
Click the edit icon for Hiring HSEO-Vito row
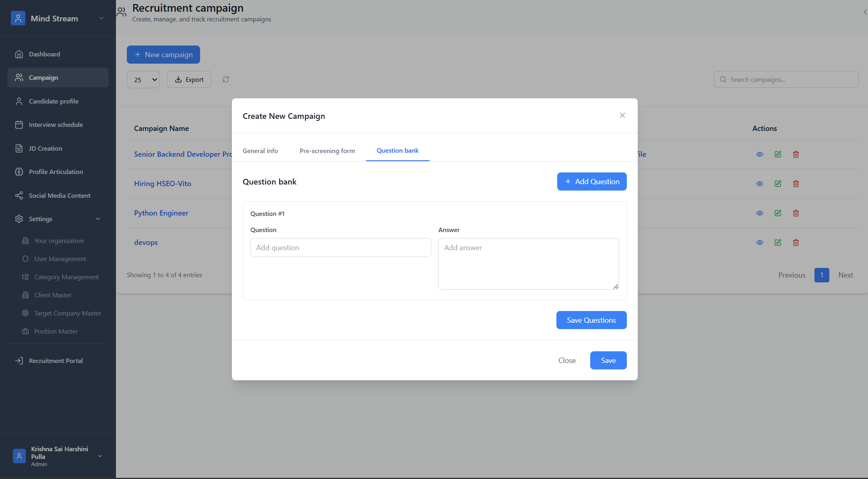(x=777, y=184)
